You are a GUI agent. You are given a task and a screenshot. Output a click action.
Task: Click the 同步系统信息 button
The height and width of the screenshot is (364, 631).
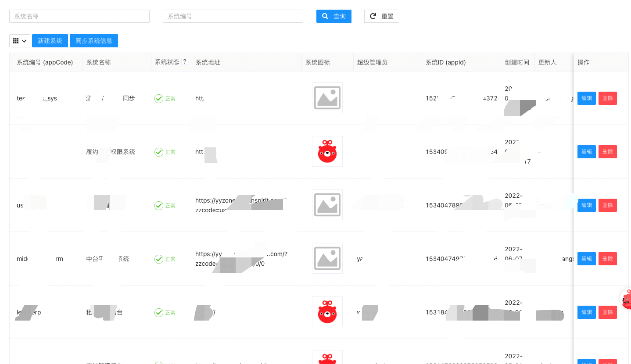tap(93, 40)
